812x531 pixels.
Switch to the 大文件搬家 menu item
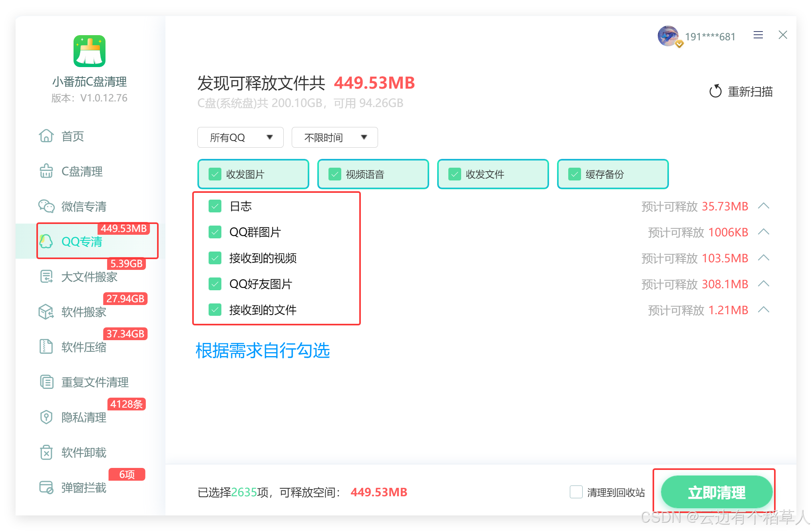pyautogui.click(x=89, y=277)
